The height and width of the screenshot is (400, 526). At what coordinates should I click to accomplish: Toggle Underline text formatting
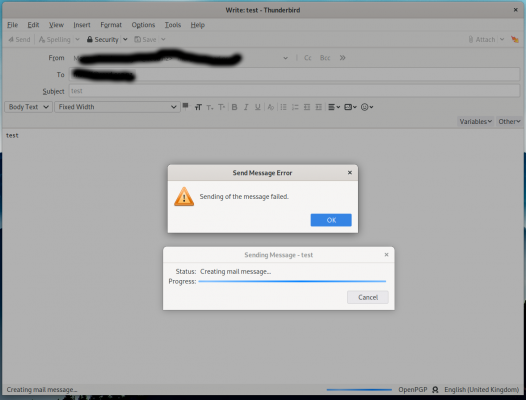(257, 107)
